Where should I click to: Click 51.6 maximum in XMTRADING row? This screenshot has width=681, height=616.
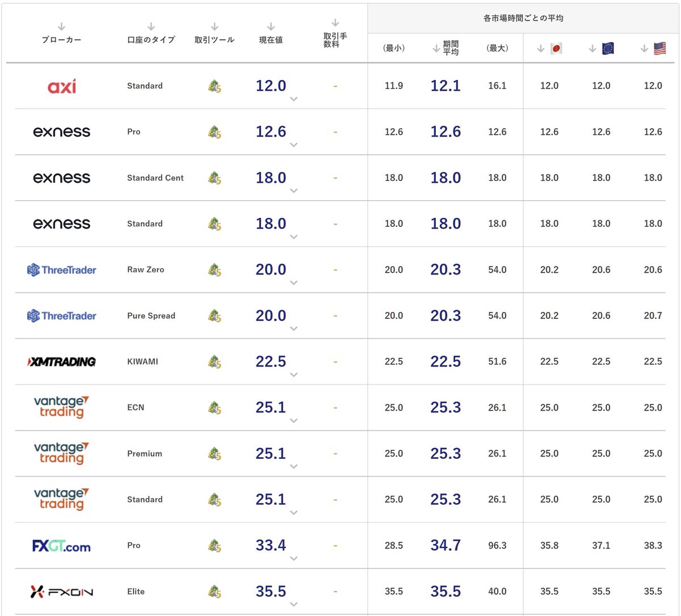[x=497, y=361]
